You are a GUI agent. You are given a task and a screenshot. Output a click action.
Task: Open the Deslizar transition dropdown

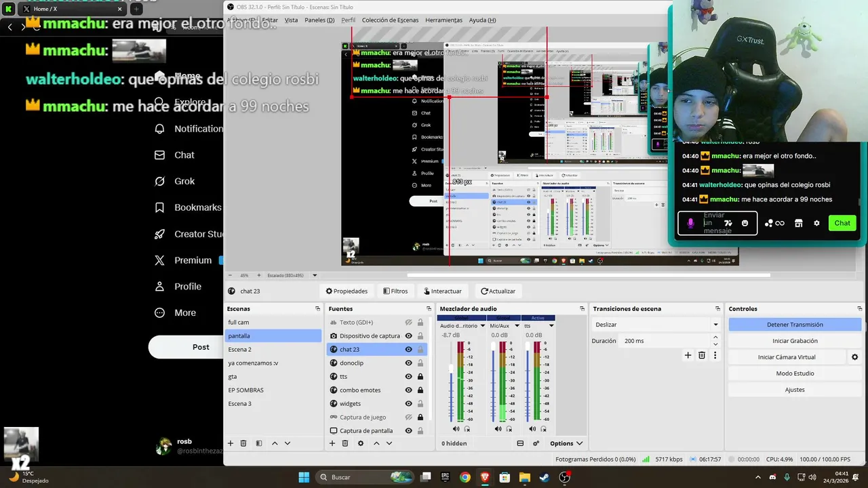(656, 325)
